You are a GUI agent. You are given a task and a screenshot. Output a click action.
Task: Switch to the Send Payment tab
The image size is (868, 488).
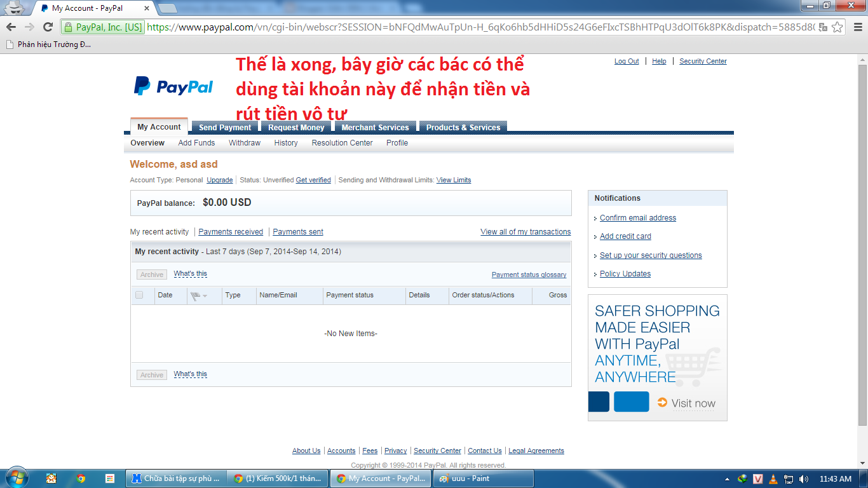click(225, 127)
